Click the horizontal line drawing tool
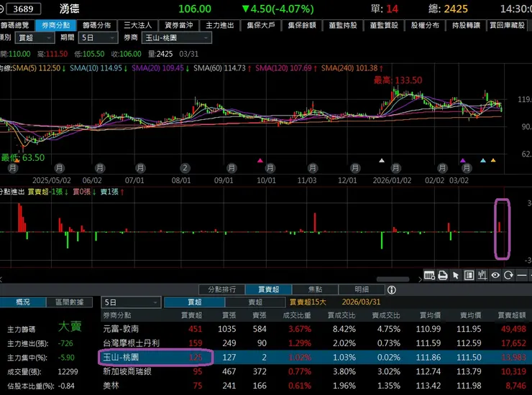Viewport: 532px width, 395px height. click(x=521, y=275)
